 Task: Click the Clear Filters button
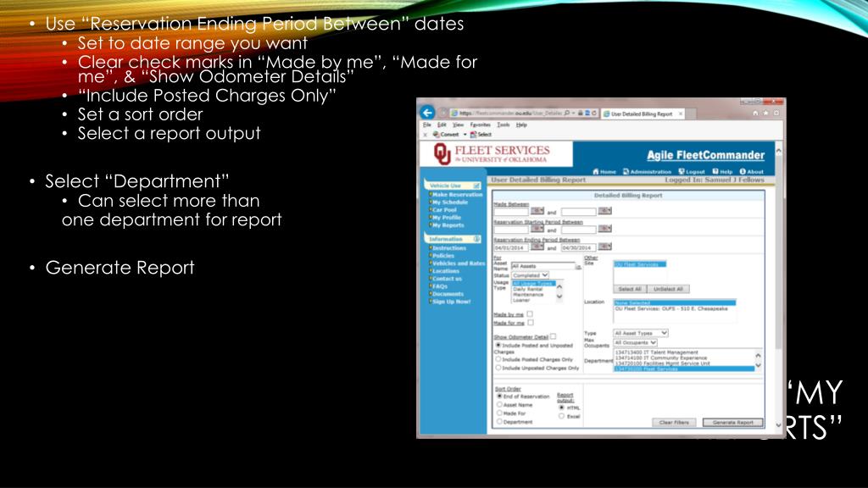674,422
